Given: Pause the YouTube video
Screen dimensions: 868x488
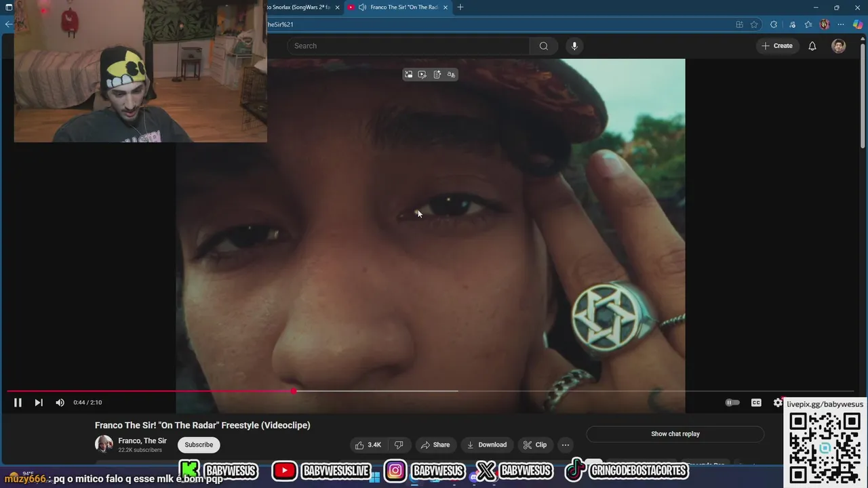Looking at the screenshot, I should (x=18, y=403).
